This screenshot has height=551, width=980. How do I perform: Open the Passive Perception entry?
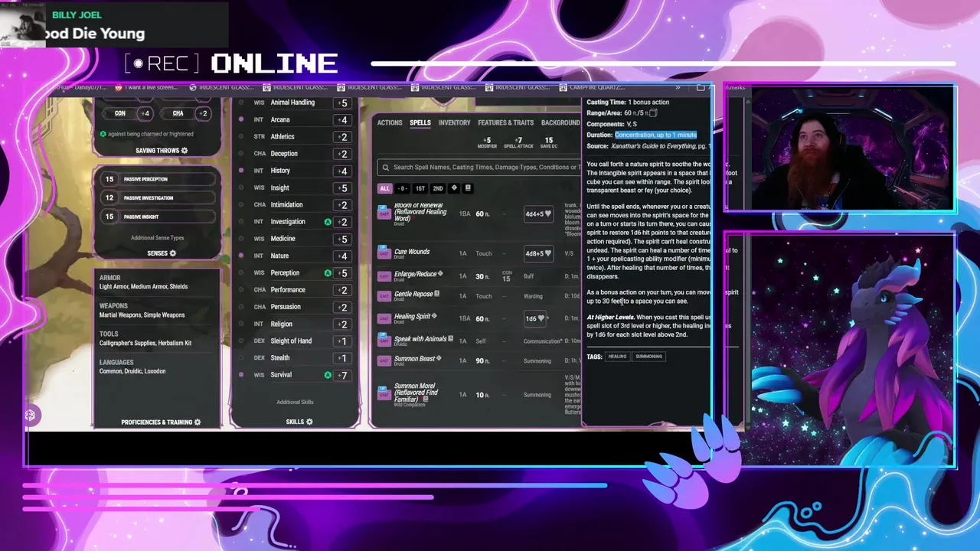pyautogui.click(x=156, y=179)
